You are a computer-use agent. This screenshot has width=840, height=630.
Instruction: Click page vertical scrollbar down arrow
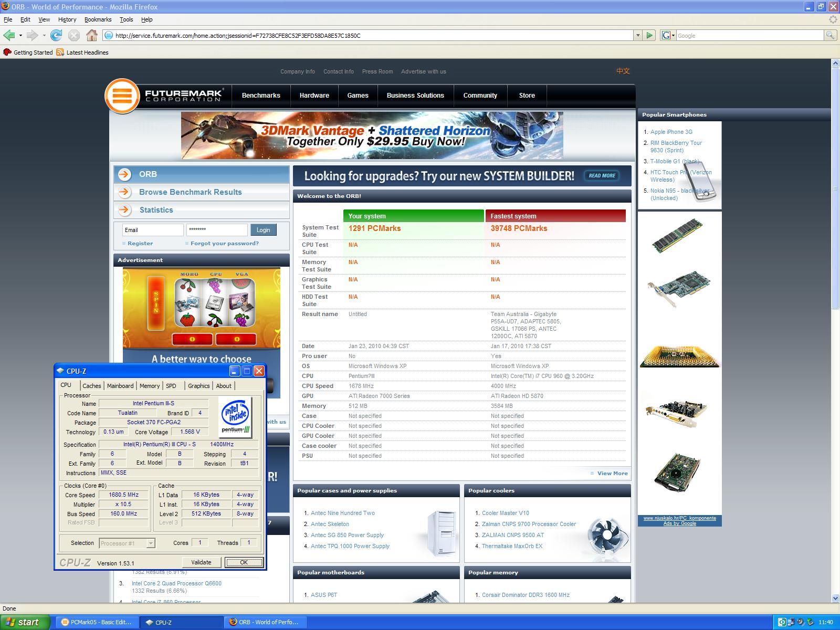[x=835, y=598]
